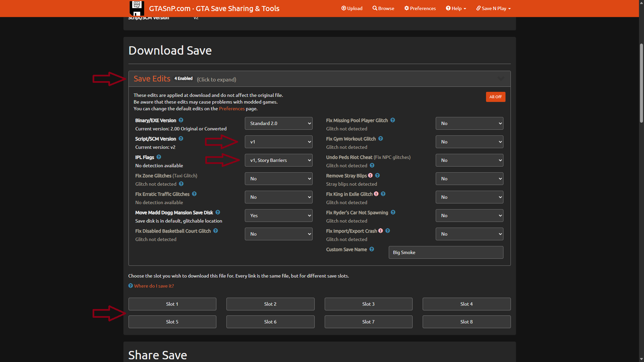Screen dimensions: 644x362
Task: Click help icon for Fix Ryder's Car Not Spawning
Action: point(393,213)
